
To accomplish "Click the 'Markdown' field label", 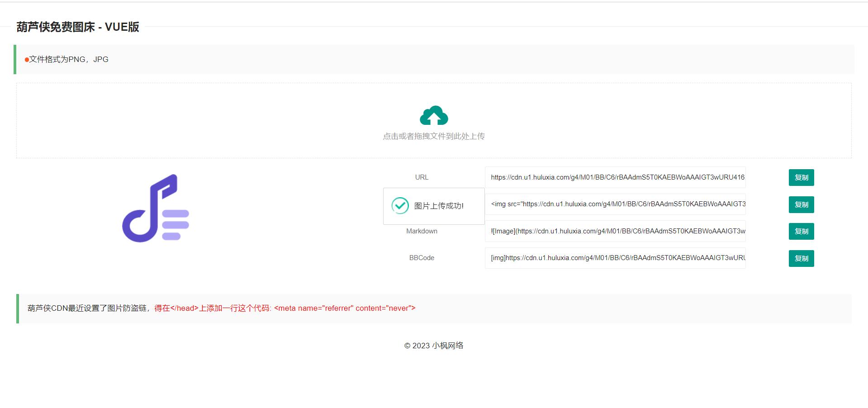I will pyautogui.click(x=422, y=231).
